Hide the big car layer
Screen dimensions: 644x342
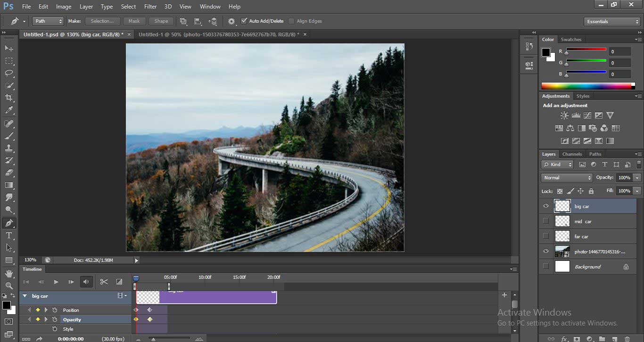tap(546, 206)
